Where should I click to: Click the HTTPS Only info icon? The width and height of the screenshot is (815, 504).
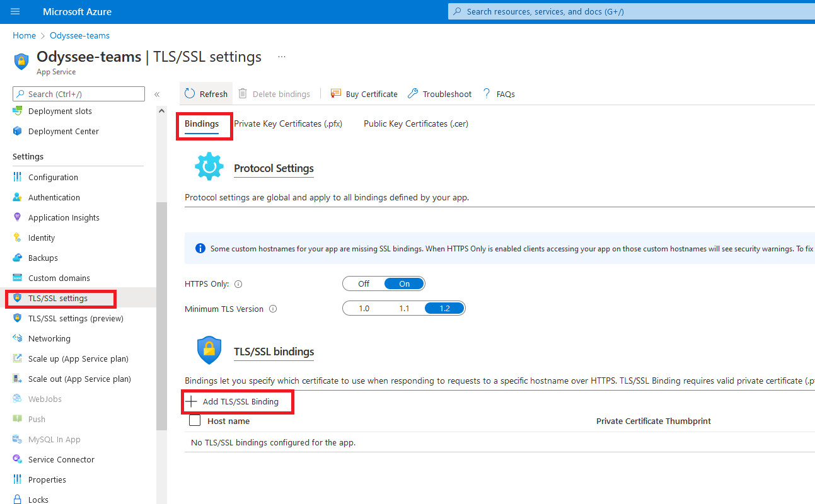click(x=238, y=284)
